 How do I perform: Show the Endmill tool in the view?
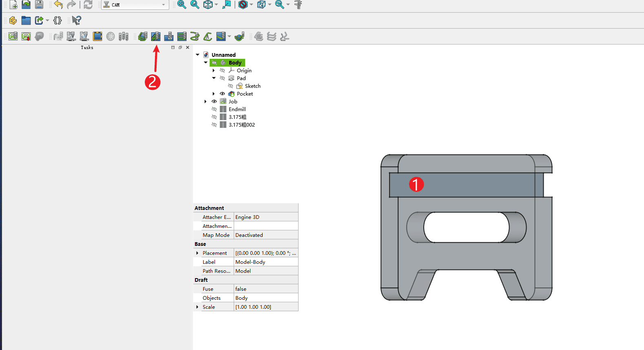(214, 109)
